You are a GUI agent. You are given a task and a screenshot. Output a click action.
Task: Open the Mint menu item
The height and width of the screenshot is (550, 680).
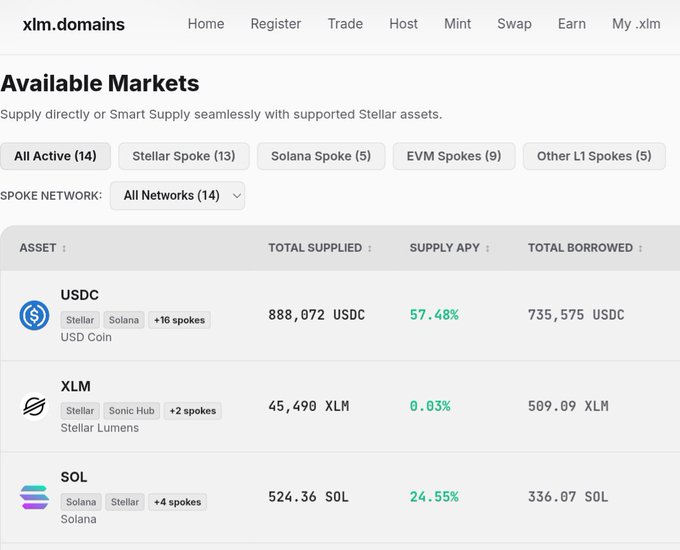click(x=458, y=24)
